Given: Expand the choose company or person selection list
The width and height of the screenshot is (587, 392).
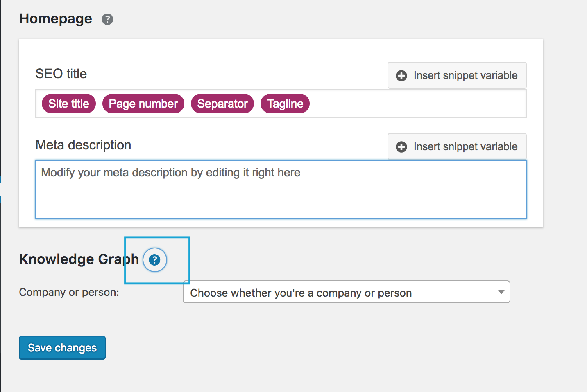Looking at the screenshot, I should (x=346, y=292).
